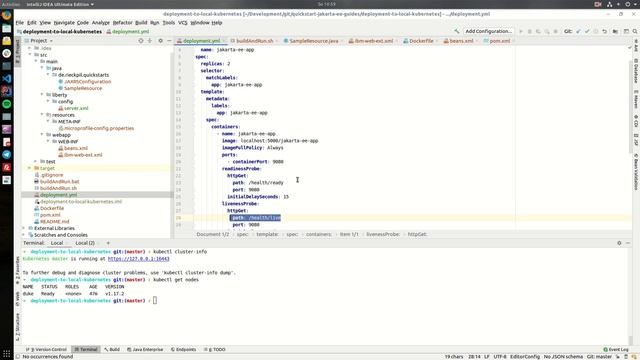640x360 pixels.
Task: Click No JSON schema in status bar
Action: pos(563,356)
